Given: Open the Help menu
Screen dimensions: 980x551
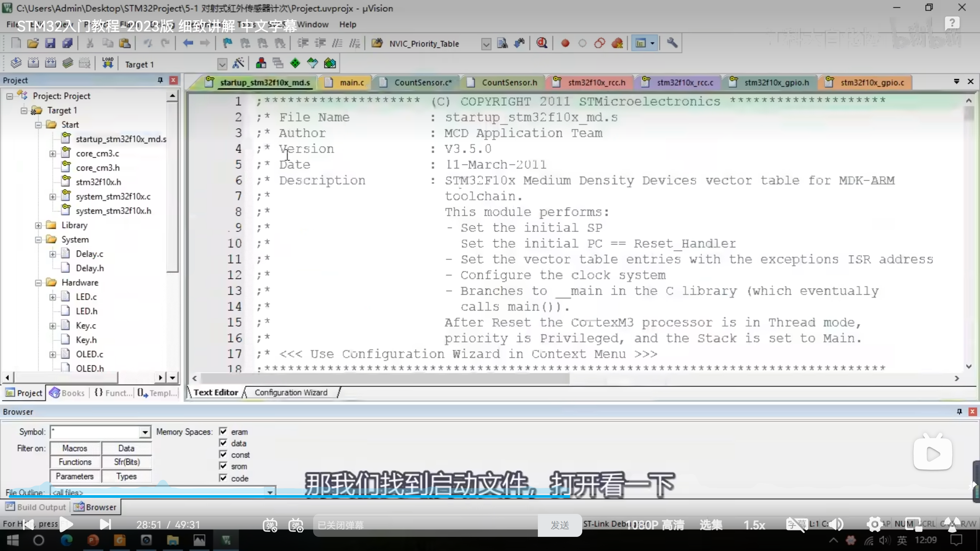Looking at the screenshot, I should pos(347,24).
